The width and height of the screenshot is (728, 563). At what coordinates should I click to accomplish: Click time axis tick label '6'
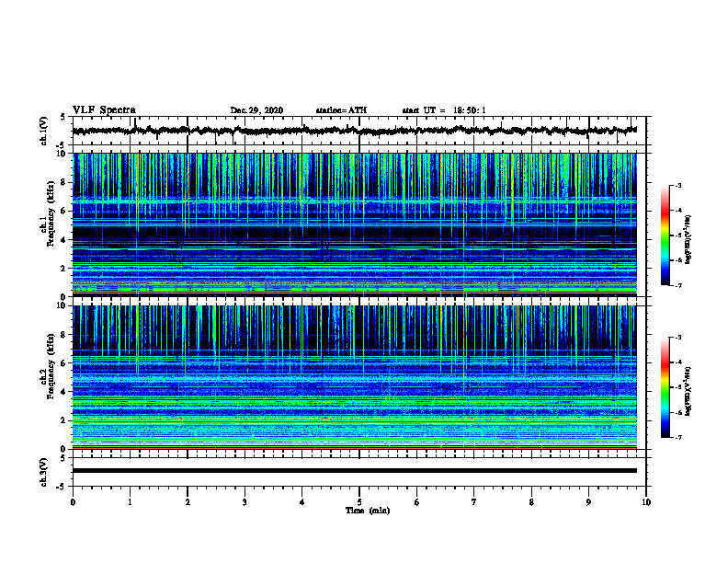417,502
